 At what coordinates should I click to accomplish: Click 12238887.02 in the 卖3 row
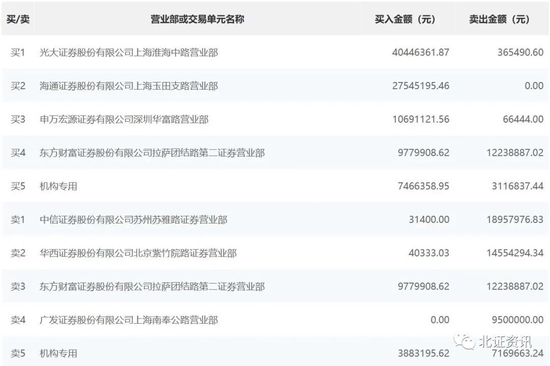515,286
